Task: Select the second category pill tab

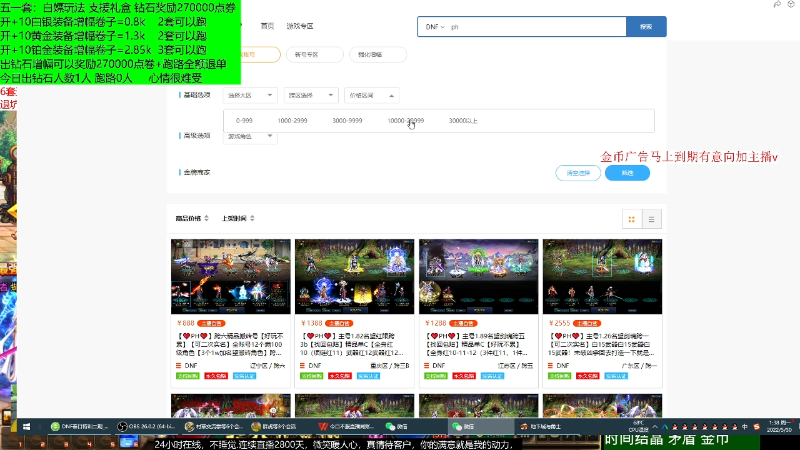Action: (x=315, y=55)
